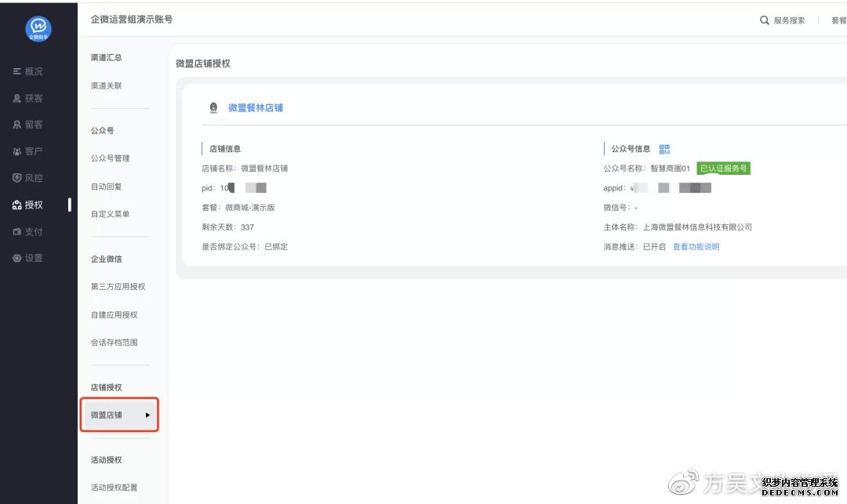The height and width of the screenshot is (504, 847).
Task: Click the 上海微盟餐林信息科技有限公司 text
Action: point(697,227)
